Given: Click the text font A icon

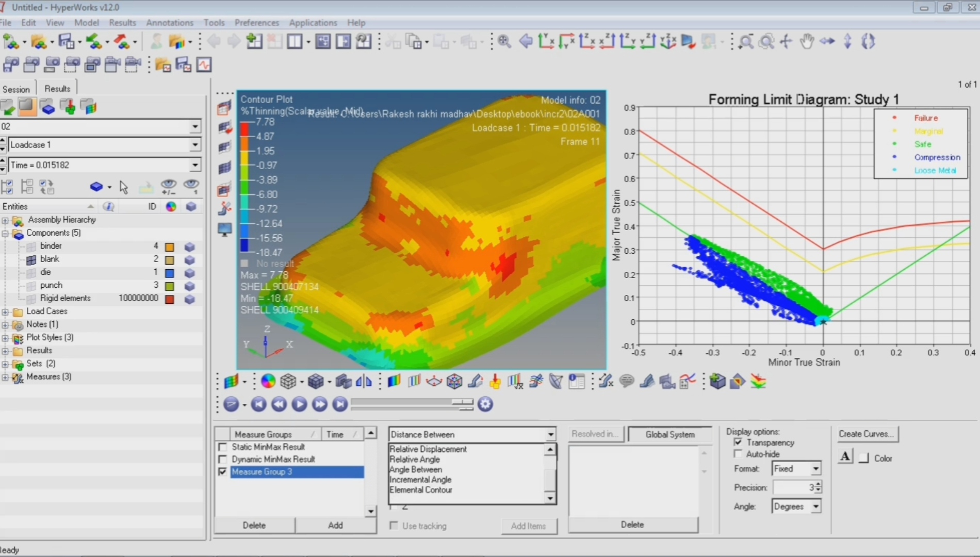Looking at the screenshot, I should click(x=845, y=457).
